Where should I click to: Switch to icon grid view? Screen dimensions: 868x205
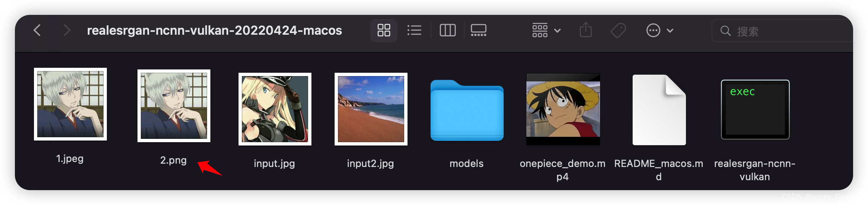[x=384, y=30]
